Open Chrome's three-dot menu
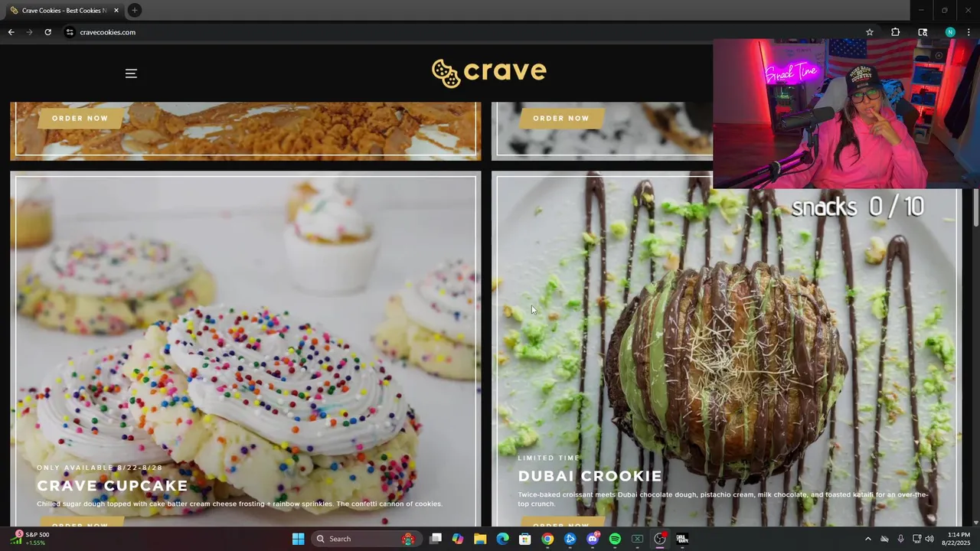The height and width of the screenshot is (551, 980). click(x=969, y=32)
